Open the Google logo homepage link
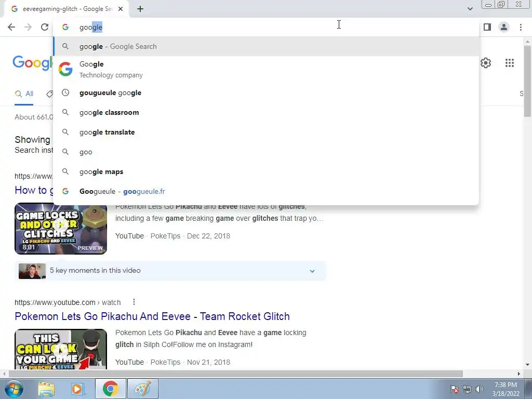Image resolution: width=532 pixels, height=399 pixels. 33,63
